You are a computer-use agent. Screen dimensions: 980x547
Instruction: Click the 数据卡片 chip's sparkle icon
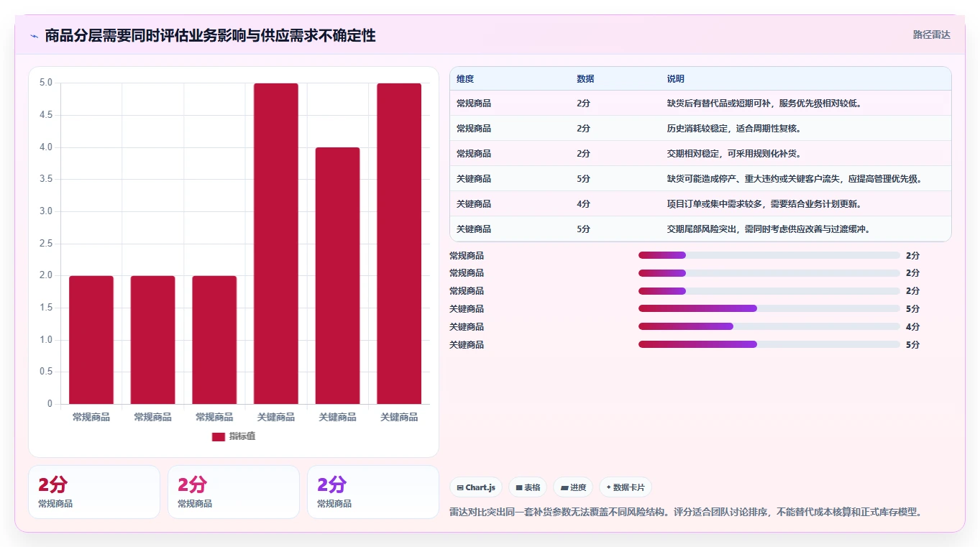point(609,487)
